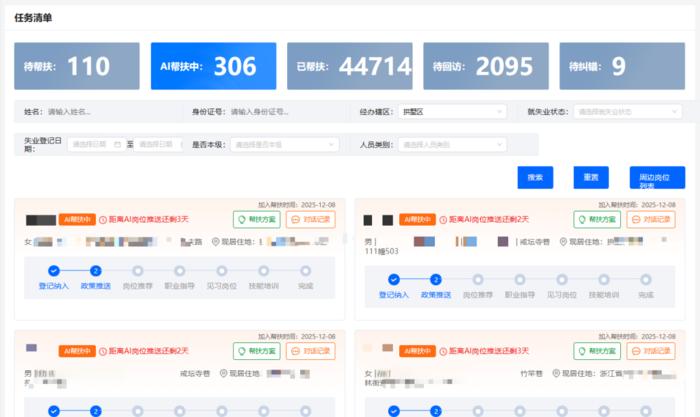The width and height of the screenshot is (700, 417).
Task: Click the AI帮扶中 tag in the 111幢503 card
Action: point(417,219)
